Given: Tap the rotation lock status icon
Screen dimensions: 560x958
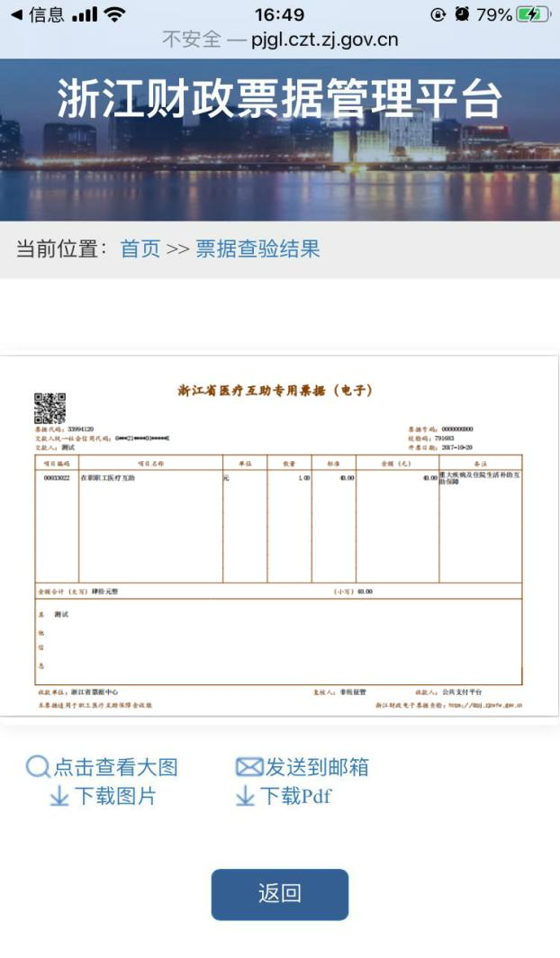Looking at the screenshot, I should coord(438,14).
